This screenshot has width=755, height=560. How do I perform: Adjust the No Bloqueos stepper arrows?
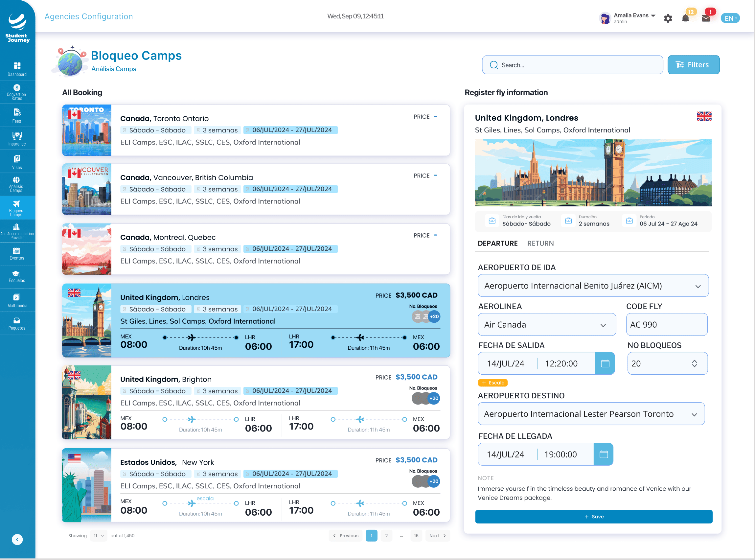click(x=694, y=363)
